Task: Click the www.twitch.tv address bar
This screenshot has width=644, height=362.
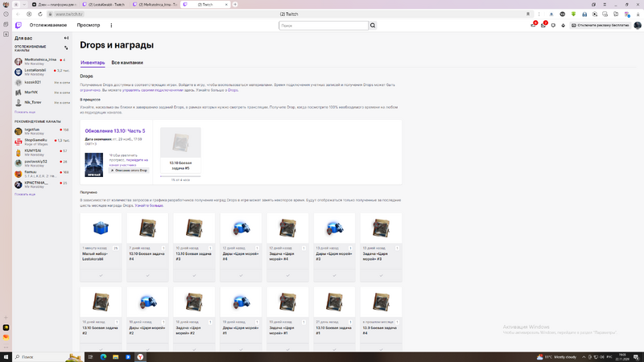Action: tap(69, 14)
